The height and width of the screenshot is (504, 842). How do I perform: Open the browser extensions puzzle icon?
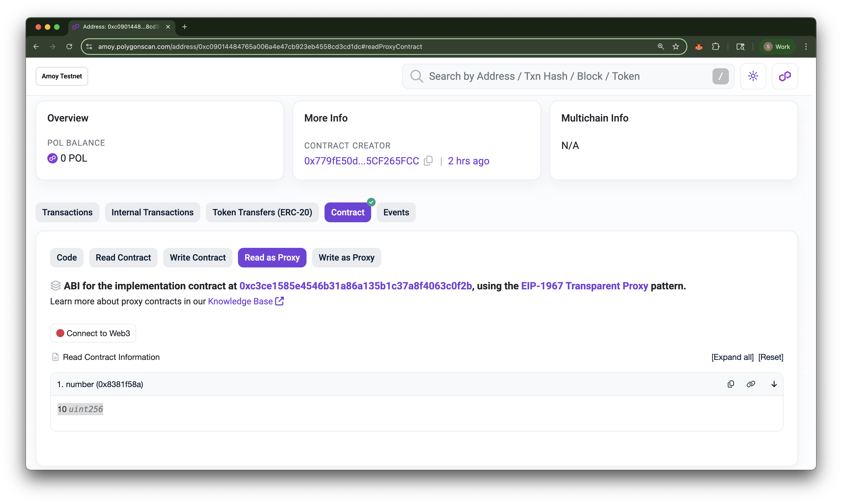click(x=716, y=47)
